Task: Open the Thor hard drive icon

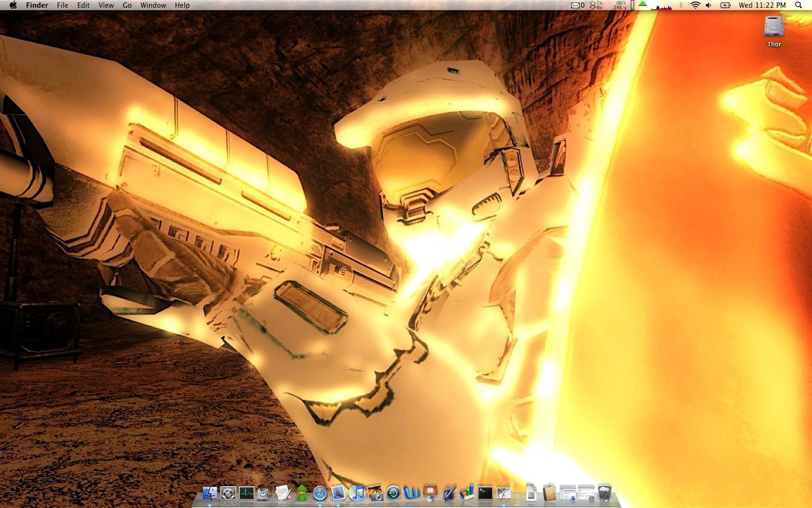Action: click(x=774, y=27)
